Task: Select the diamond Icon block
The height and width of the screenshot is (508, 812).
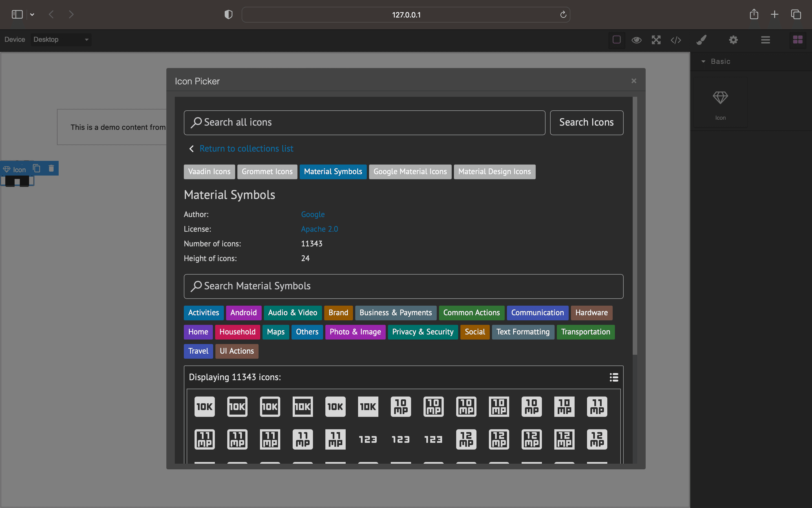Action: [x=720, y=102]
